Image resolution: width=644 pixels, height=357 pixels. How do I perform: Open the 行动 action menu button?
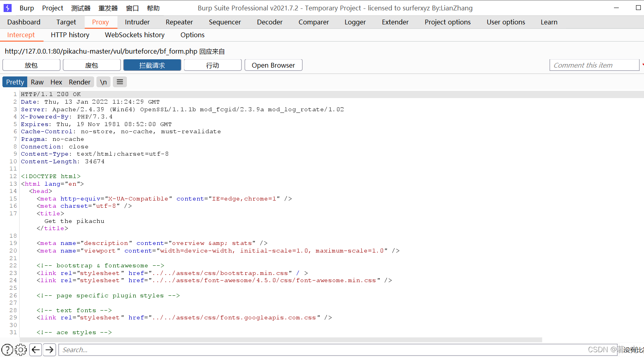point(213,65)
